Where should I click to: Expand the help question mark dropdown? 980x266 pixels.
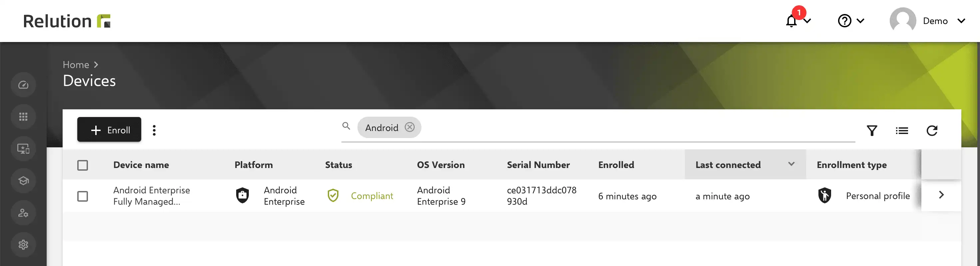(x=851, y=21)
